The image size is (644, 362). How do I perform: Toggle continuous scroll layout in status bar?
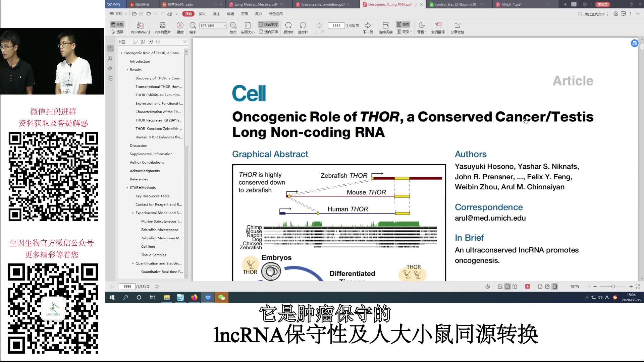point(500,287)
